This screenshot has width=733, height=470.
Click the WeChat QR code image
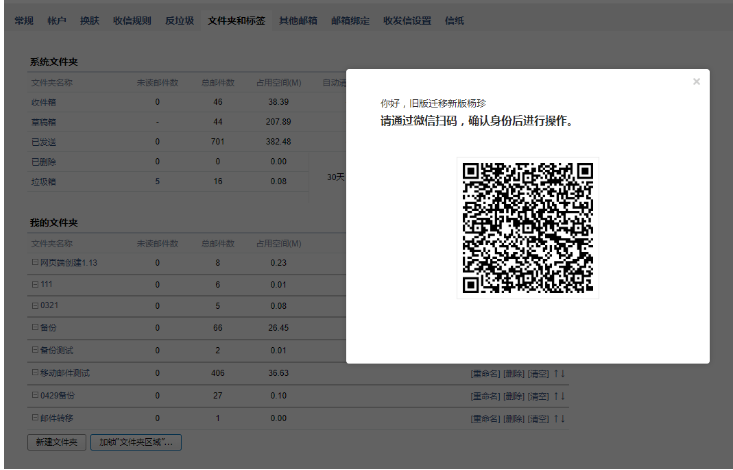point(527,228)
